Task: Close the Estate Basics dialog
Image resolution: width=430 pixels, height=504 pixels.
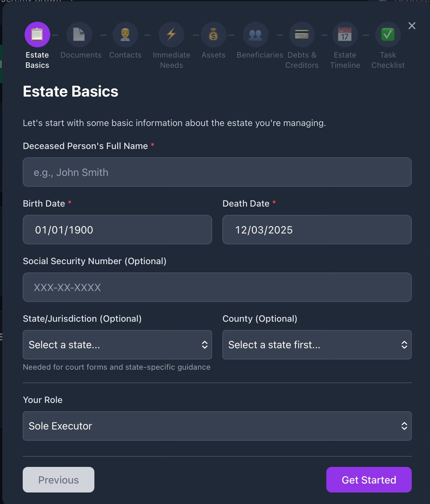Action: [x=412, y=26]
